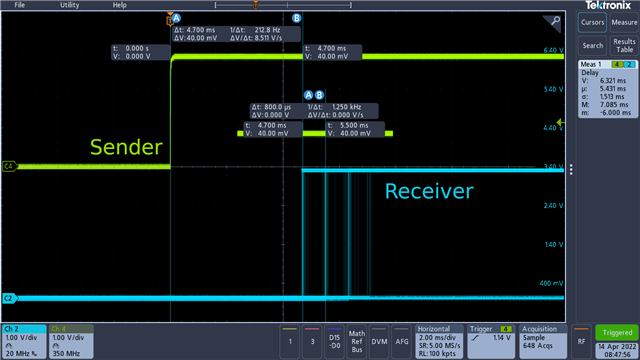Toggle the Ch 2 channel badge
Image resolution: width=640 pixels, height=360 pixels.
click(x=24, y=341)
